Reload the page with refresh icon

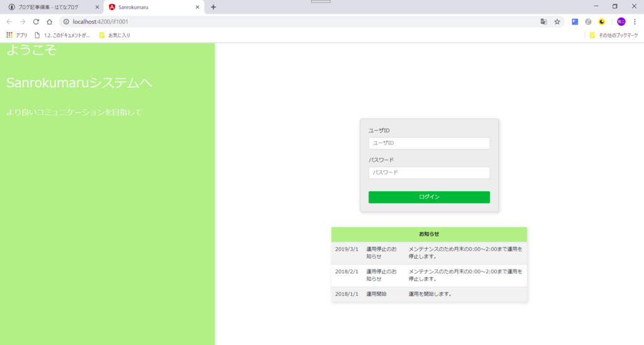[x=36, y=22]
